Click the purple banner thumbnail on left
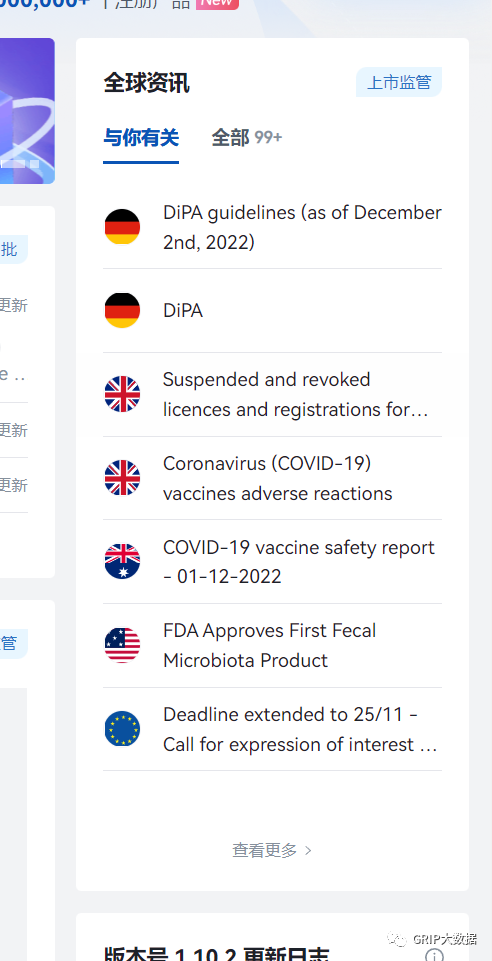Viewport: 492px width, 961px height. 27,111
